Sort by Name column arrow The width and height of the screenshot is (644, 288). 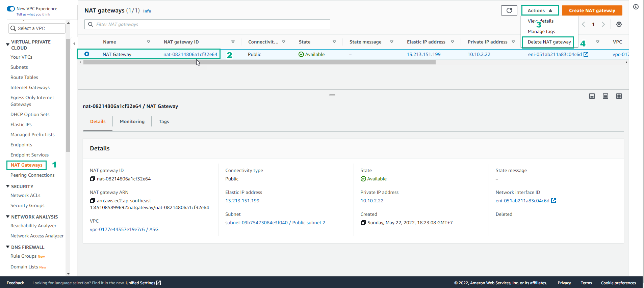coord(148,42)
